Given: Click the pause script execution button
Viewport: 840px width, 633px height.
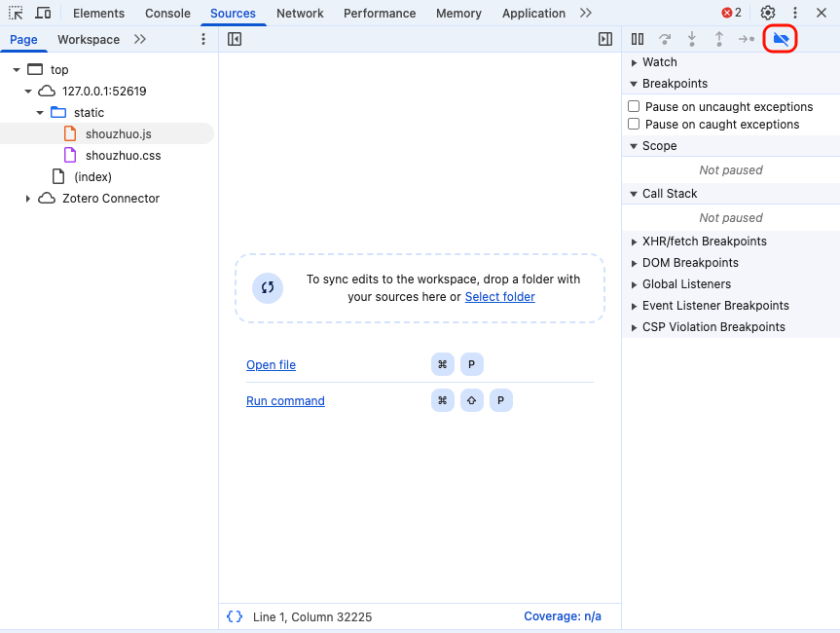Looking at the screenshot, I should pos(638,39).
